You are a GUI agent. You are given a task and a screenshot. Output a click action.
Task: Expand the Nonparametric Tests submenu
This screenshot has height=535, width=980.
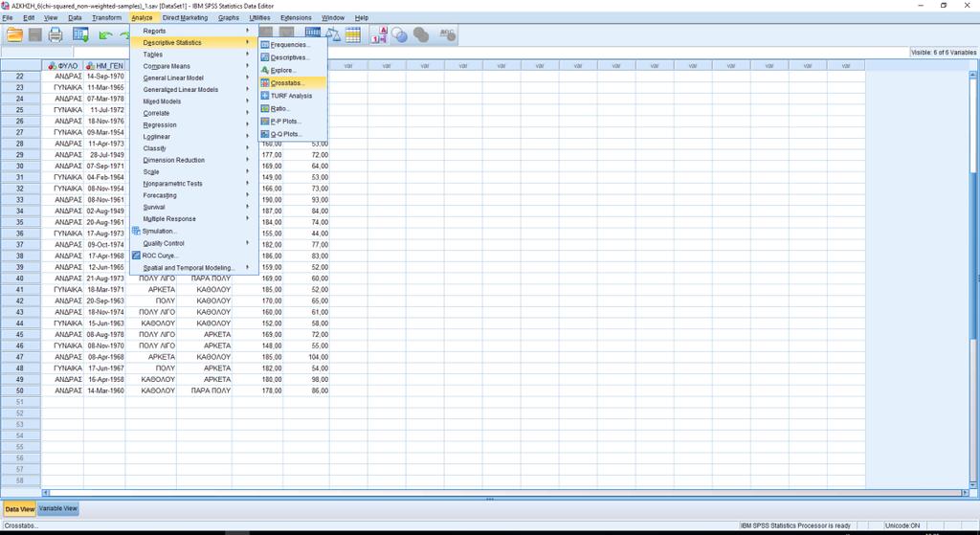pyautogui.click(x=193, y=184)
